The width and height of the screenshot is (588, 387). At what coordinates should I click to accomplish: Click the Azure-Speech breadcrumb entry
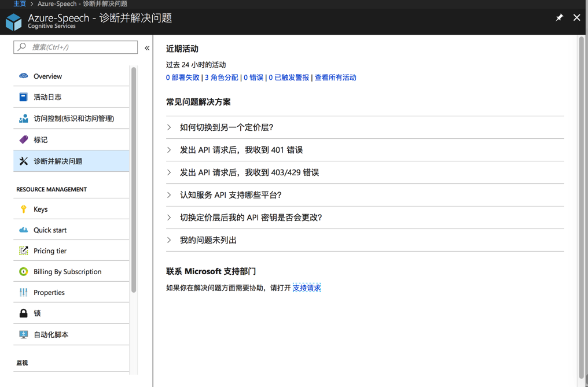(x=82, y=3)
